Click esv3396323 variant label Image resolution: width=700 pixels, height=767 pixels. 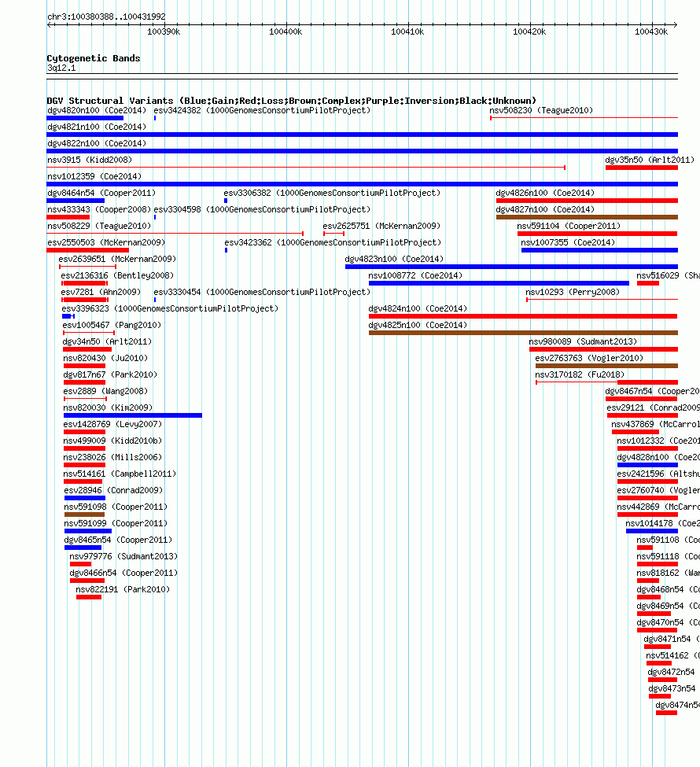(170, 308)
